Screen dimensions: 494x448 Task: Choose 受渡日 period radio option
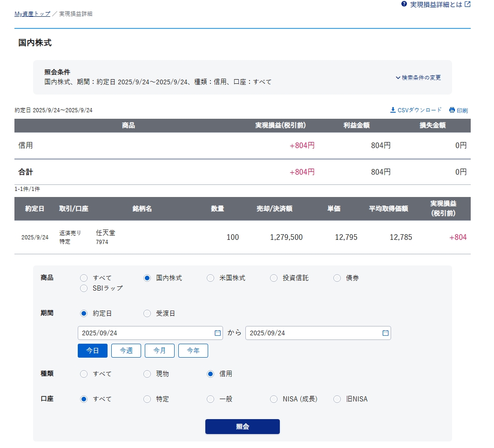point(147,313)
